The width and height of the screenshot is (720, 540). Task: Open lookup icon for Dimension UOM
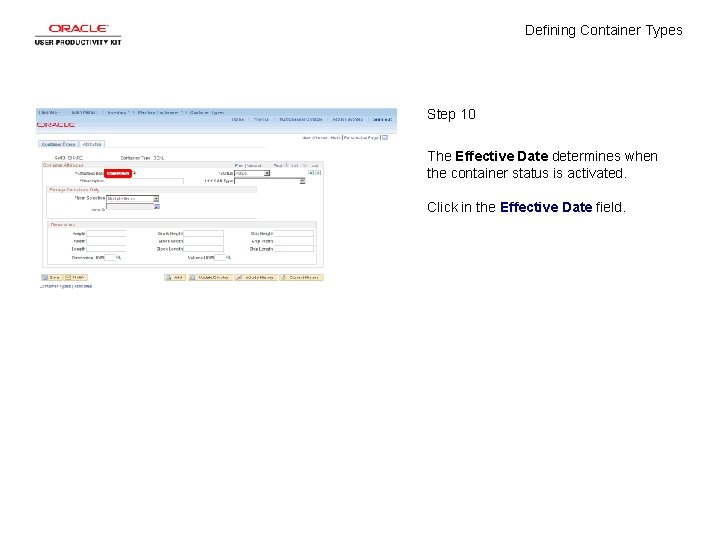click(118, 258)
